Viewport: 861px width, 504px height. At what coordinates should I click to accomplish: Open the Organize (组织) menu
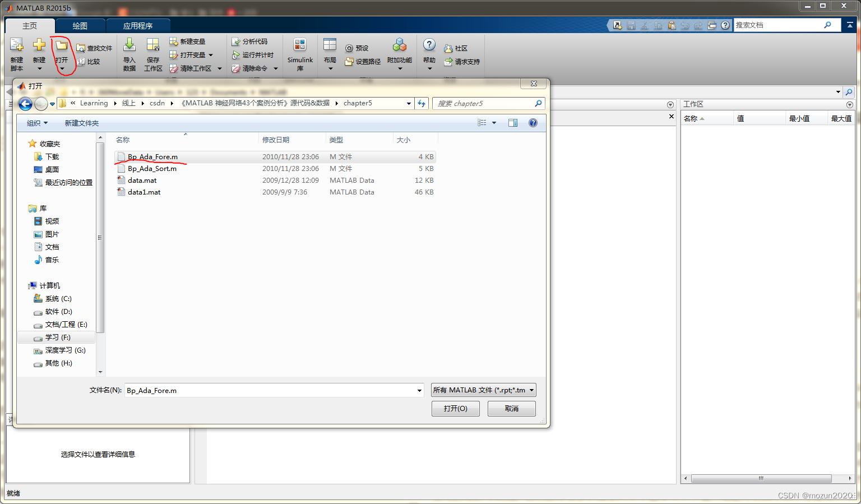[x=38, y=123]
